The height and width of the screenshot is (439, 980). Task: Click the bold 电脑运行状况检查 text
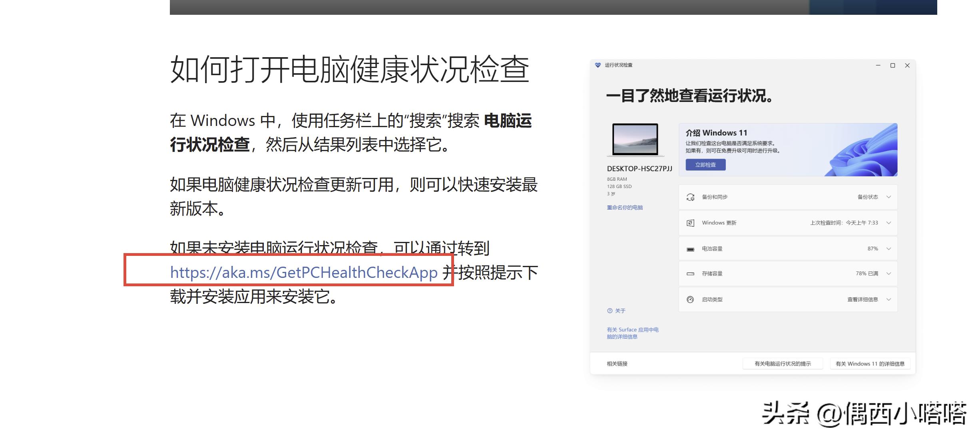click(x=351, y=132)
